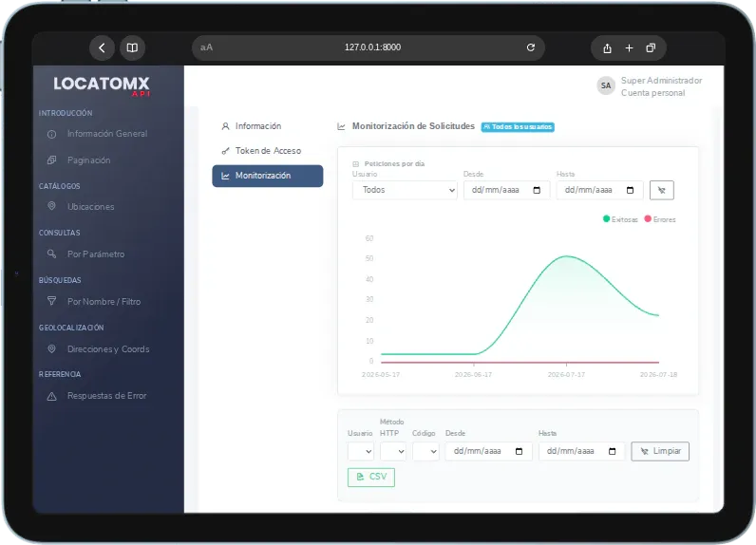
Task: Tap the aA reader text size control
Action: click(x=206, y=47)
